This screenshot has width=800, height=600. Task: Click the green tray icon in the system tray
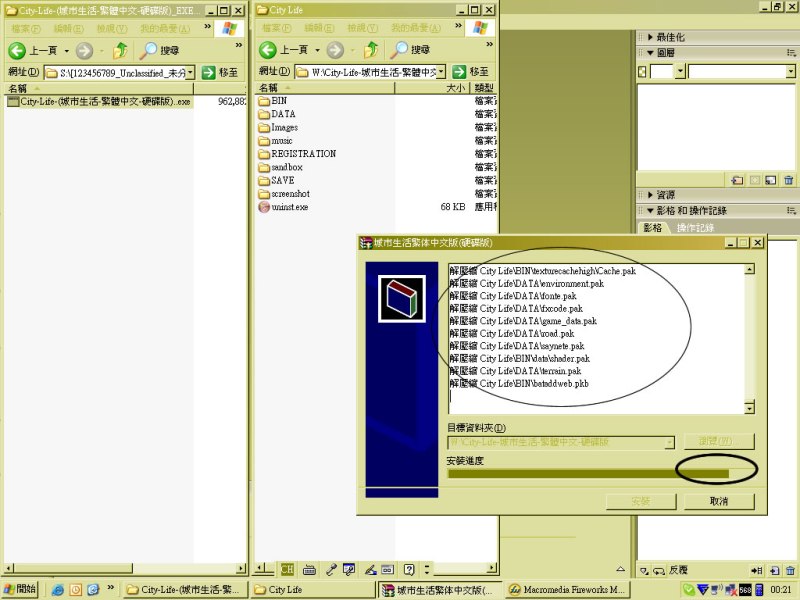click(688, 590)
